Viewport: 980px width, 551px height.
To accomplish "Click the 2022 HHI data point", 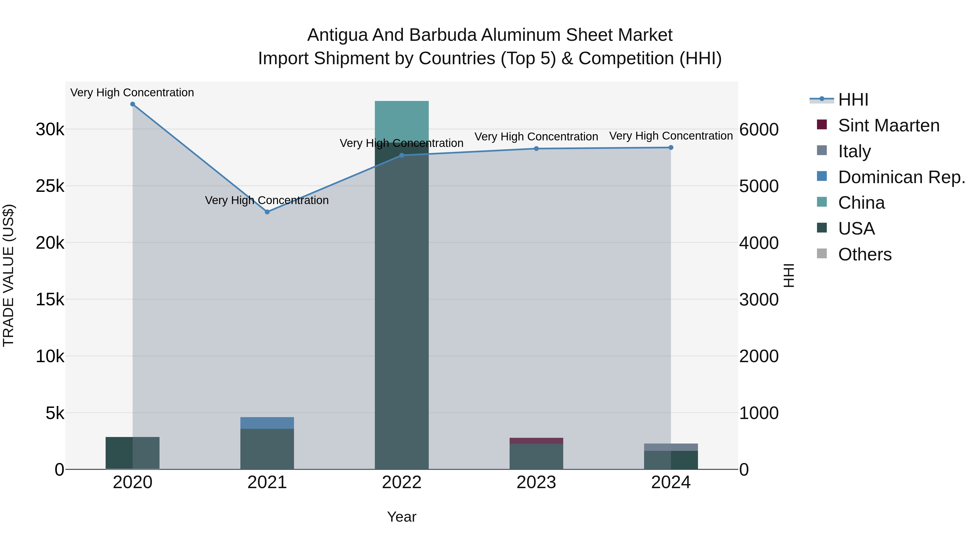I will 402,155.
